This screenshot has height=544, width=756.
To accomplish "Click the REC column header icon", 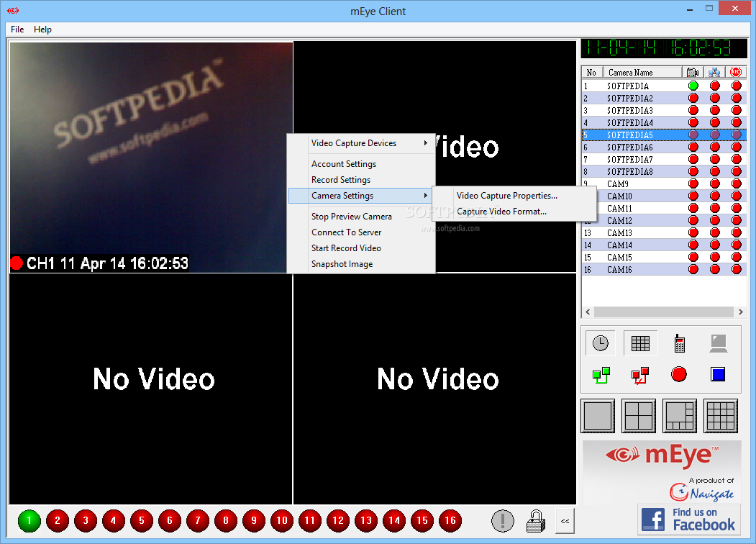I will (736, 73).
